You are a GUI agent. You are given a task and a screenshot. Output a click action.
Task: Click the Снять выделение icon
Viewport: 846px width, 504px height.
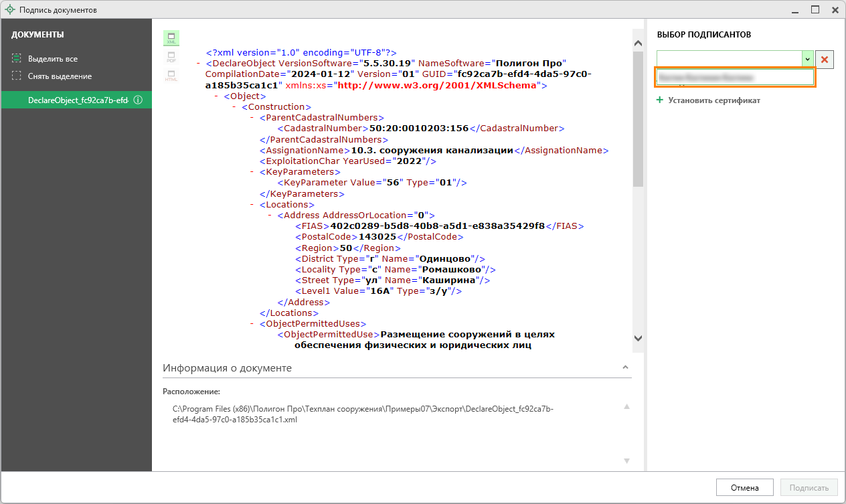point(17,76)
